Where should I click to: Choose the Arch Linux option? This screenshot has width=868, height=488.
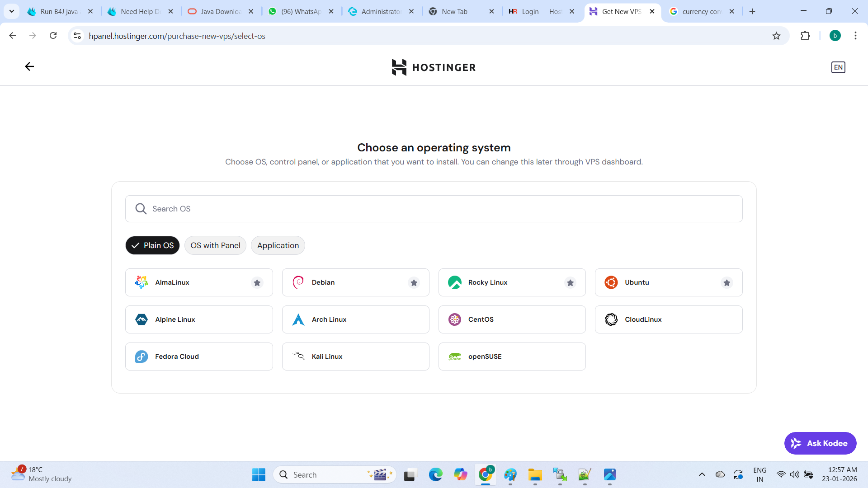point(355,319)
